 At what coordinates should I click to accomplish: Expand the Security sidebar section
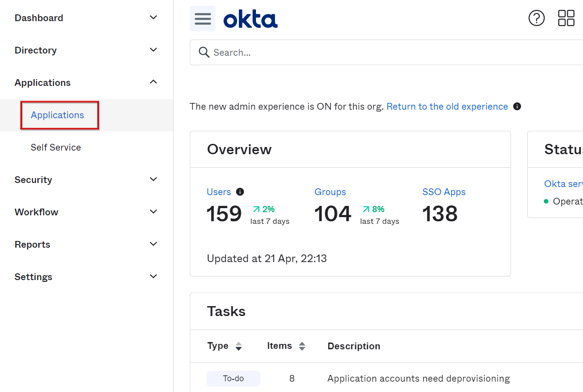coord(153,179)
